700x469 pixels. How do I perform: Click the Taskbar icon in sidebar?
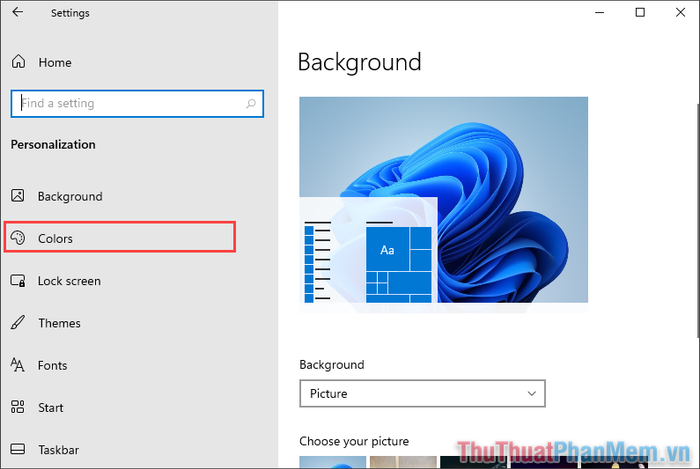point(18,449)
